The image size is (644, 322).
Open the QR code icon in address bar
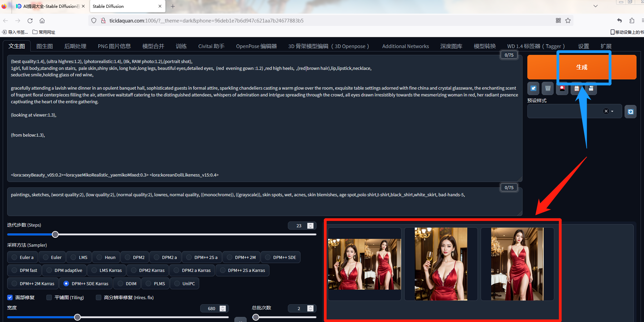click(558, 20)
